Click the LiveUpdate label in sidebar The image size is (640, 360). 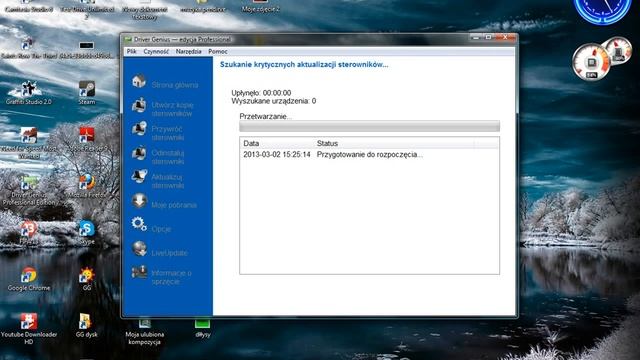(x=169, y=253)
